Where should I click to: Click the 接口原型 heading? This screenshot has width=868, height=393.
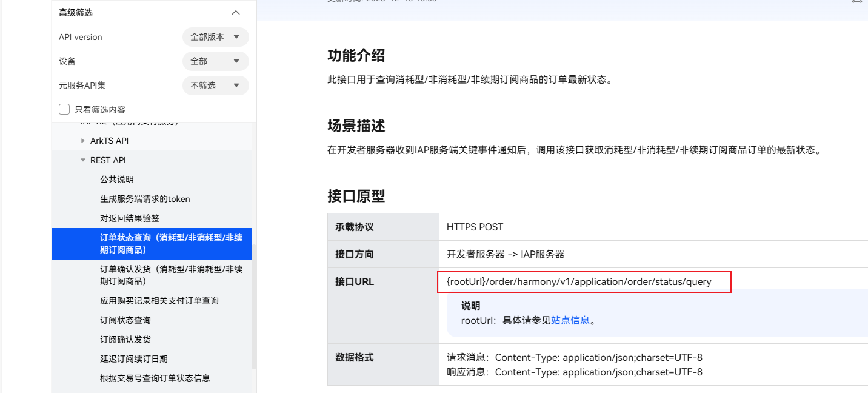356,196
